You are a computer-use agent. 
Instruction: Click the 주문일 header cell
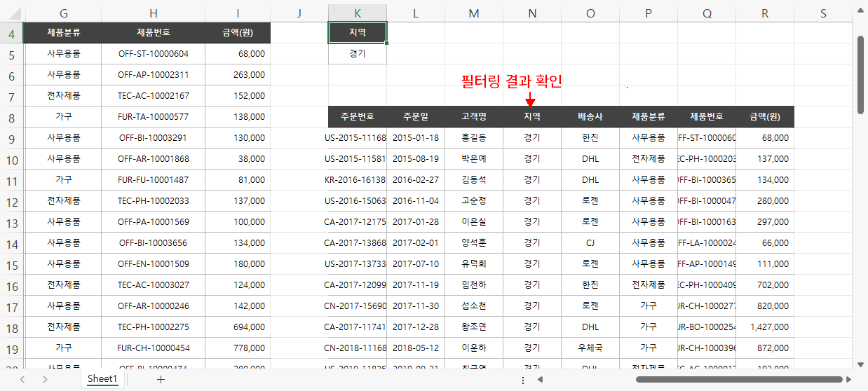[x=416, y=116]
